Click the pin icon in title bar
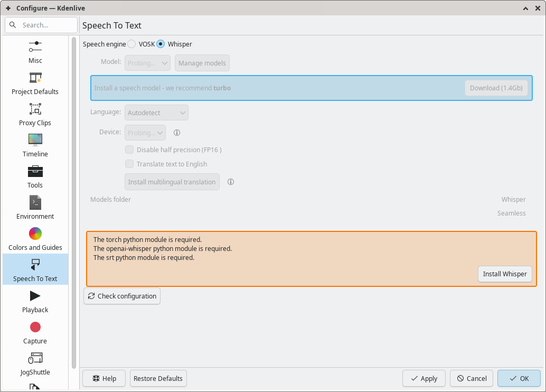 click(x=8, y=8)
